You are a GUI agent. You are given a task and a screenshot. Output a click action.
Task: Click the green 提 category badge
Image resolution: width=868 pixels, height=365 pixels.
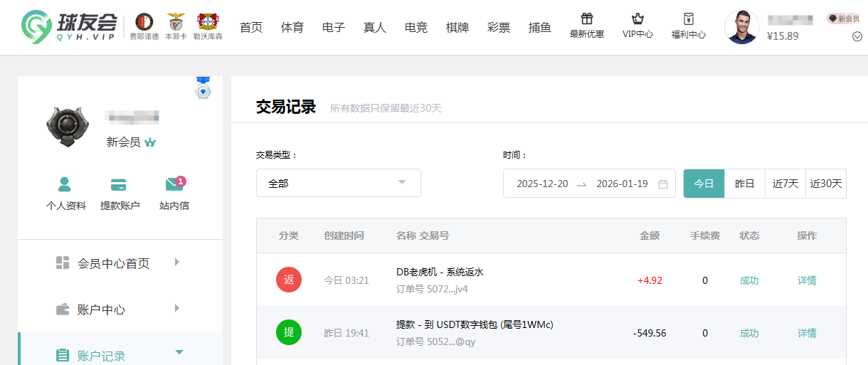click(289, 332)
